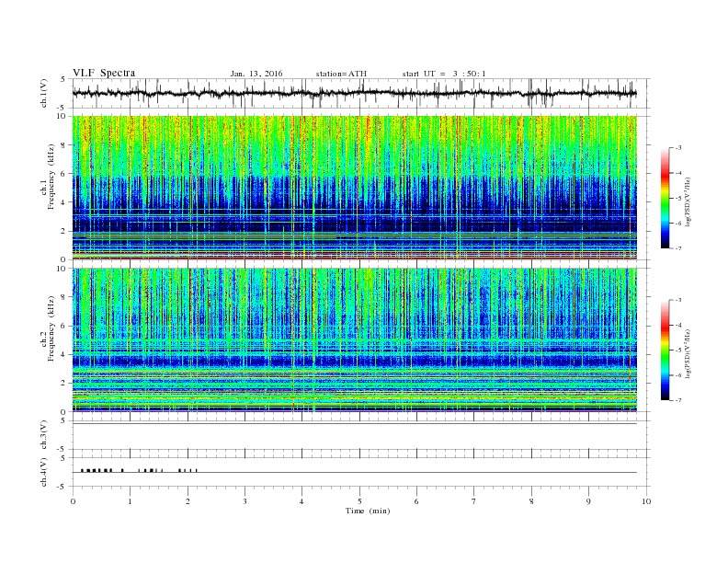
Task: Select the date text "Jan. 13, 2016"
Action: 256,74
